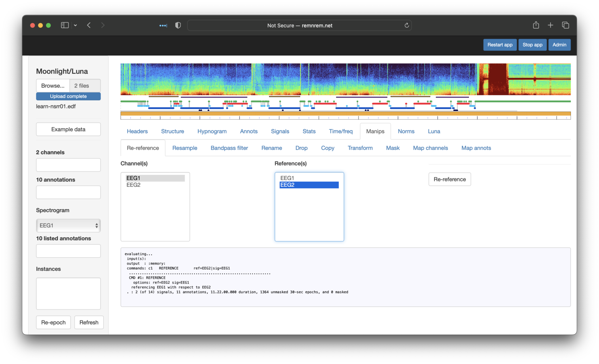The image size is (599, 364).
Task: Switch to the Hypnogram tab
Action: (212, 131)
